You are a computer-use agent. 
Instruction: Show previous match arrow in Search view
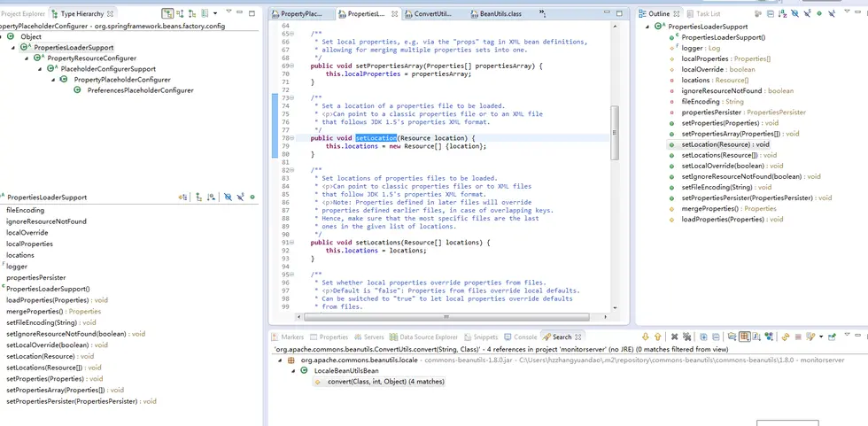658,337
